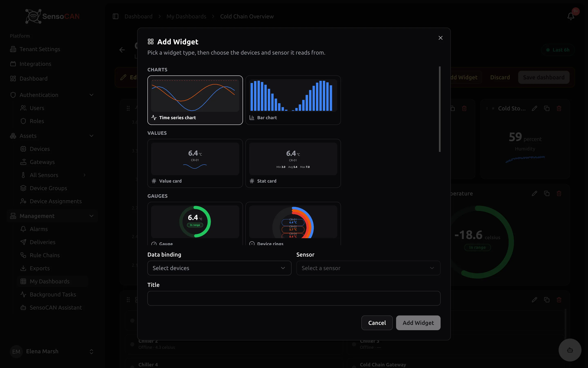Viewport: 588px width, 368px height.
Task: Duplicate the temperature gauge widget
Action: tap(547, 193)
